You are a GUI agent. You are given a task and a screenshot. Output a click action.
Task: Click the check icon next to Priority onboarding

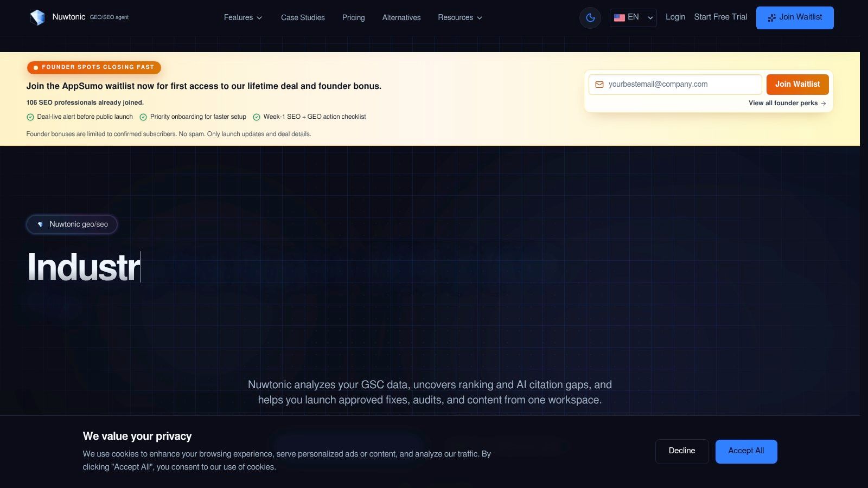pos(143,117)
